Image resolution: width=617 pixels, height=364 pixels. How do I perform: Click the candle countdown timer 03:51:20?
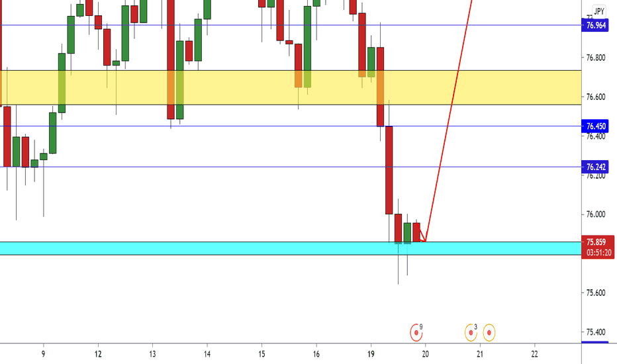tap(598, 253)
